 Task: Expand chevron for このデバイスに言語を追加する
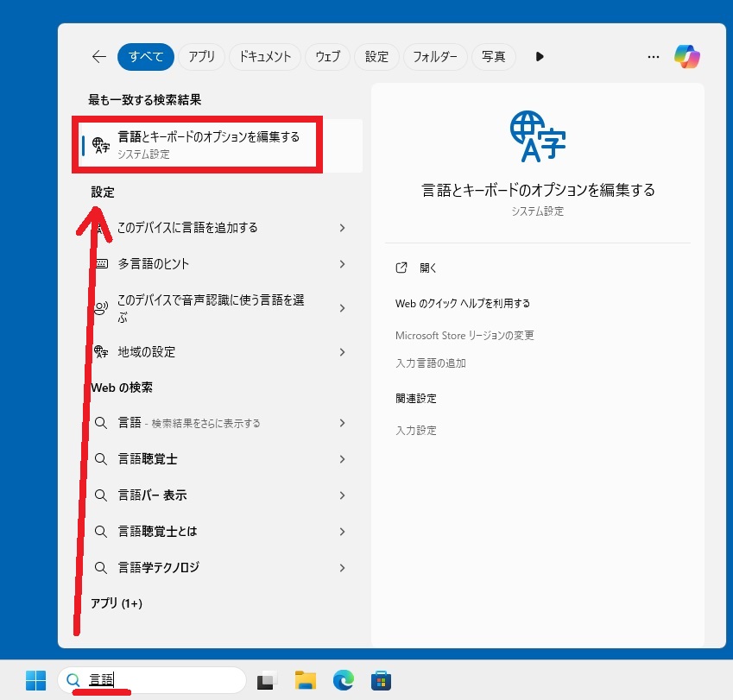pyautogui.click(x=342, y=228)
